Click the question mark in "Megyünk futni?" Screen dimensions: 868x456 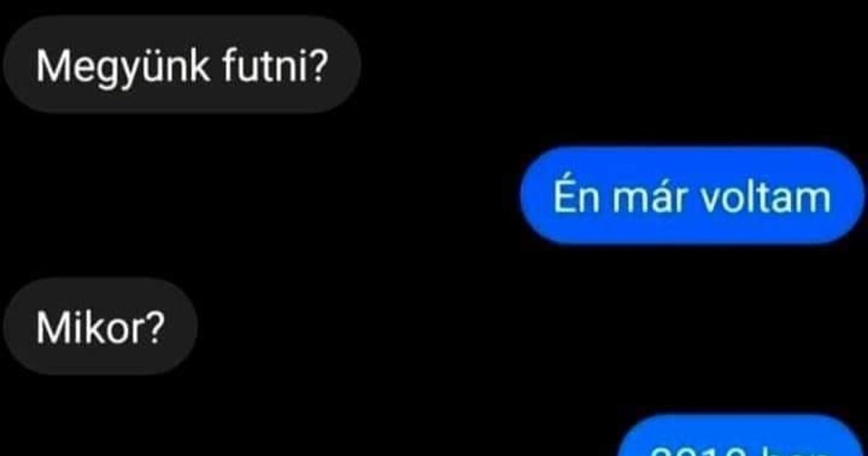coord(318,67)
